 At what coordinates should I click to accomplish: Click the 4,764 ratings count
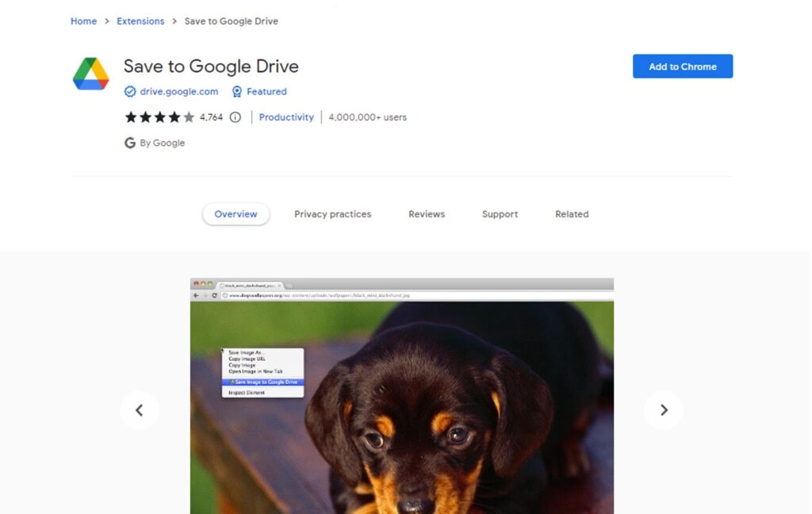211,117
